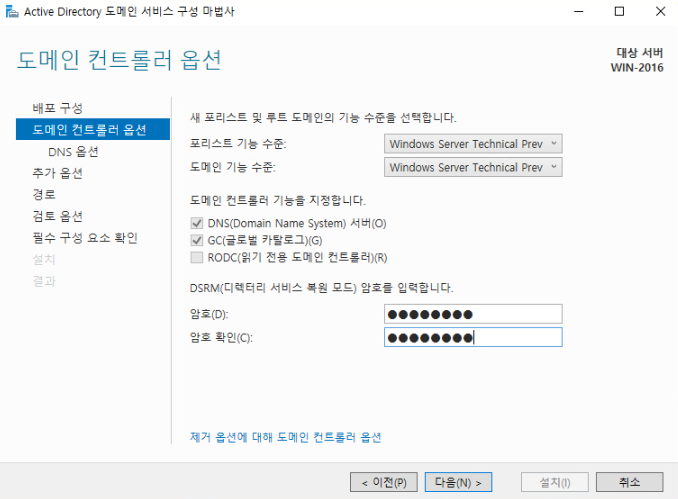Click the 이전(P) button
This screenshot has width=678, height=499.
tap(384, 482)
